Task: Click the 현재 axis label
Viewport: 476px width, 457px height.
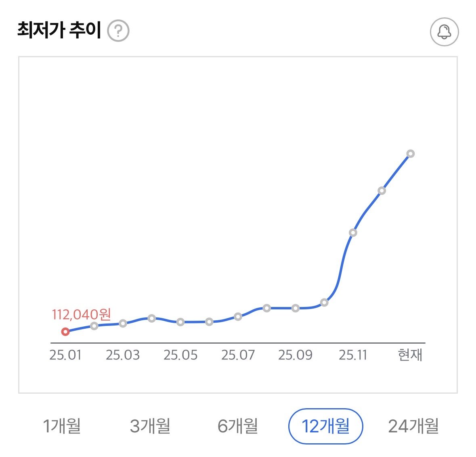Action: click(x=410, y=355)
